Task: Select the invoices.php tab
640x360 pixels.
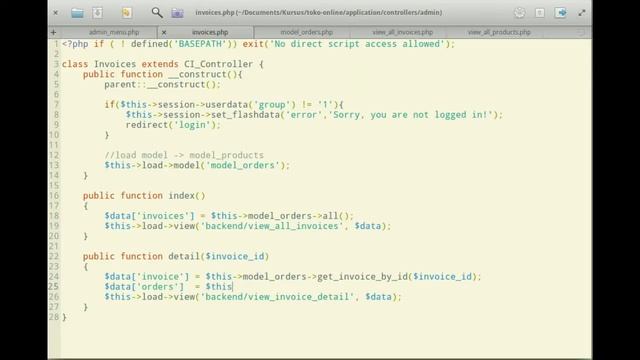Action: [x=210, y=32]
